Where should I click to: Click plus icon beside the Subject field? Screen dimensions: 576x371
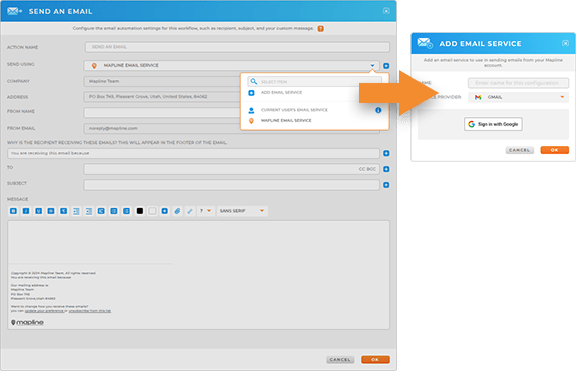point(386,185)
